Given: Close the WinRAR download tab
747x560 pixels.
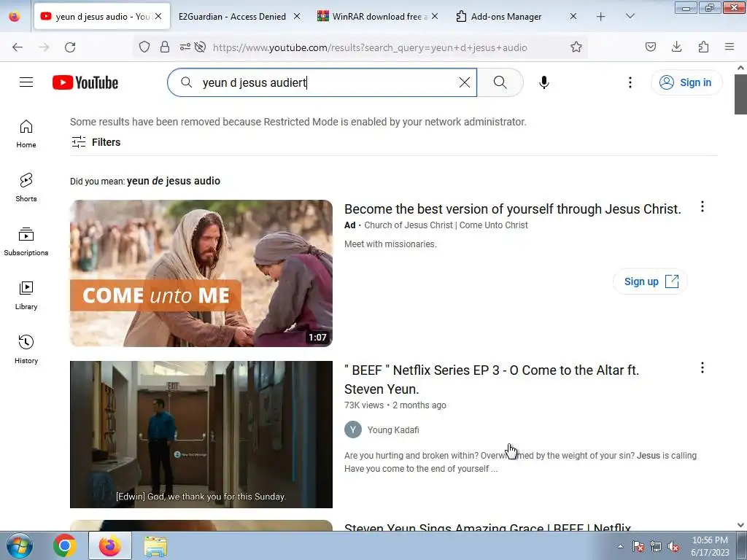Looking at the screenshot, I should [x=435, y=16].
